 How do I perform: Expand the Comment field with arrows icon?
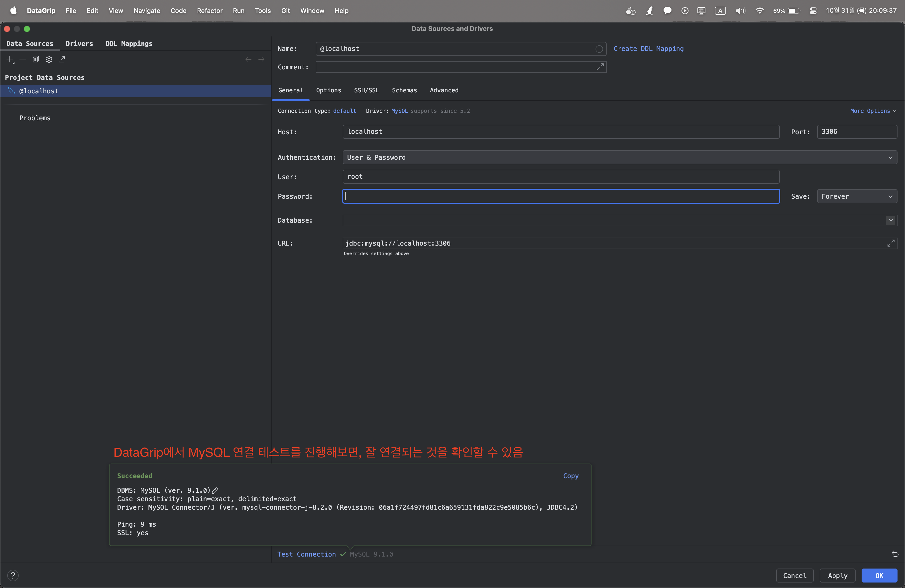(600, 67)
